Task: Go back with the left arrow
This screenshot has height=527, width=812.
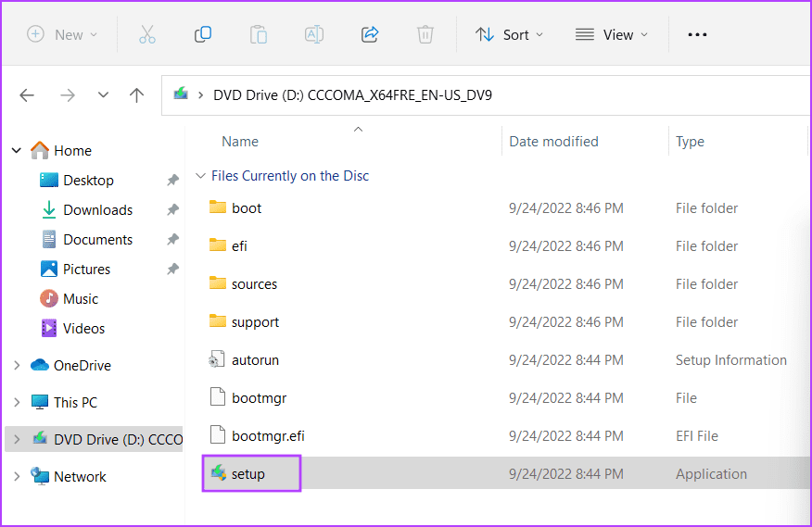Action: click(x=27, y=95)
